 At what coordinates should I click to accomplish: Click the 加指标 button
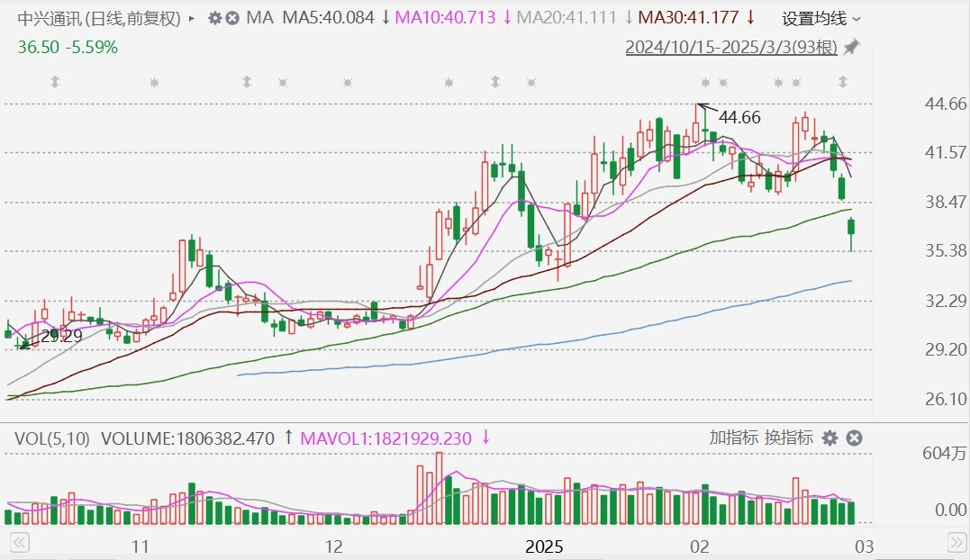[733, 438]
